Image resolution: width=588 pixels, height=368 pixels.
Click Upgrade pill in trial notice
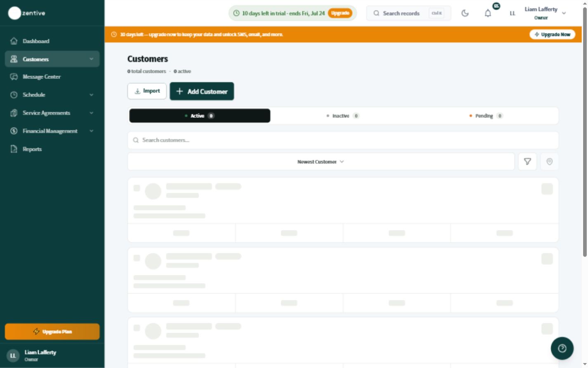point(340,13)
